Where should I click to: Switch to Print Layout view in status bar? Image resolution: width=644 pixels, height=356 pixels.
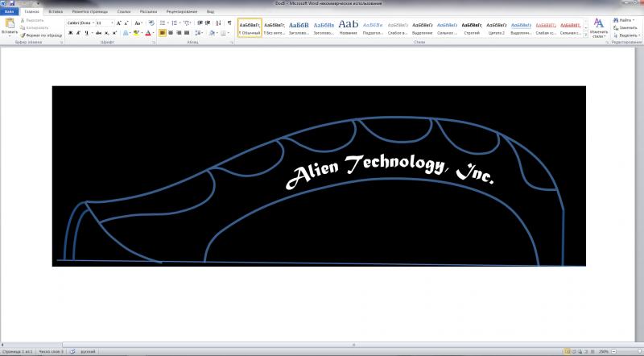(x=568, y=351)
